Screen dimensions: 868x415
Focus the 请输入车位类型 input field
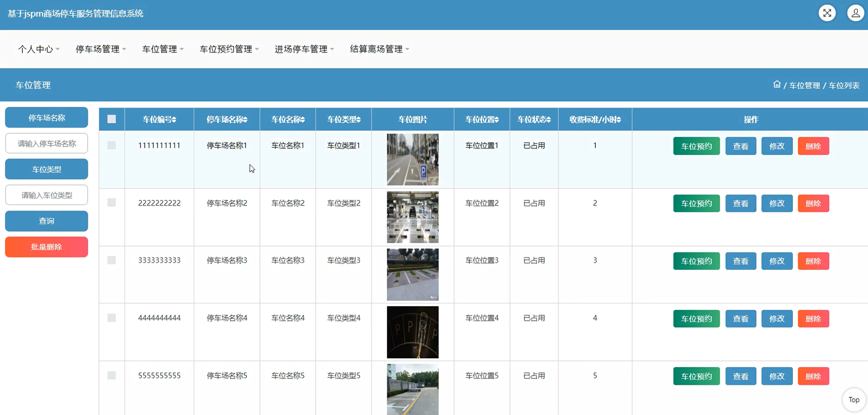[47, 195]
